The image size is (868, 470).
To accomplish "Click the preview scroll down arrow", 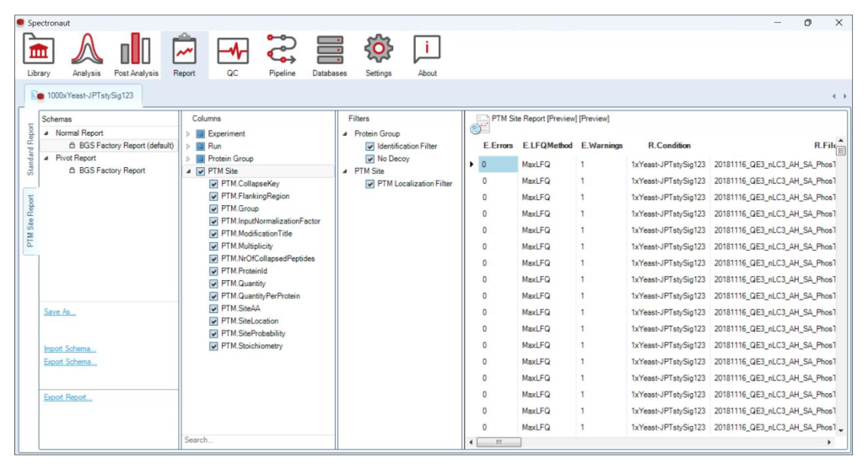I will [841, 430].
